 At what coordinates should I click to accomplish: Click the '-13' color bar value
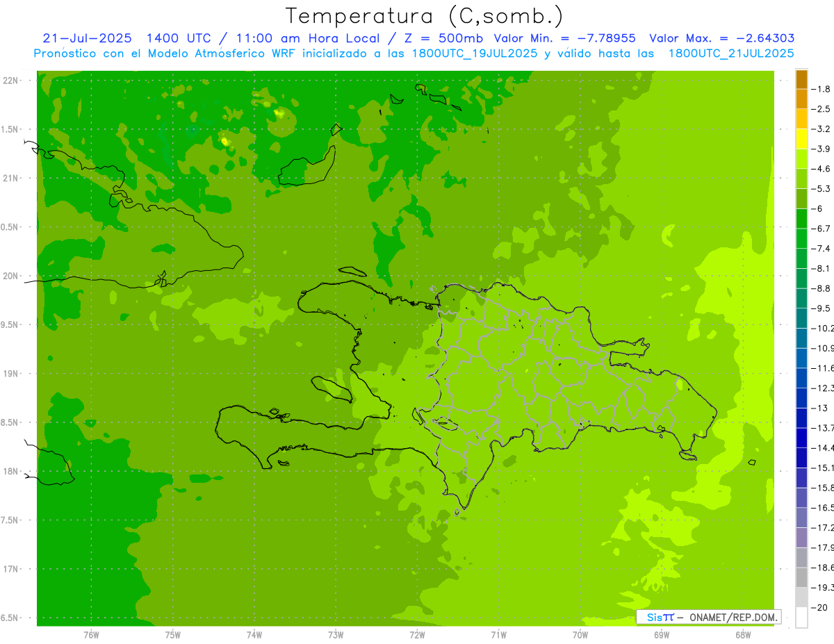pos(821,408)
